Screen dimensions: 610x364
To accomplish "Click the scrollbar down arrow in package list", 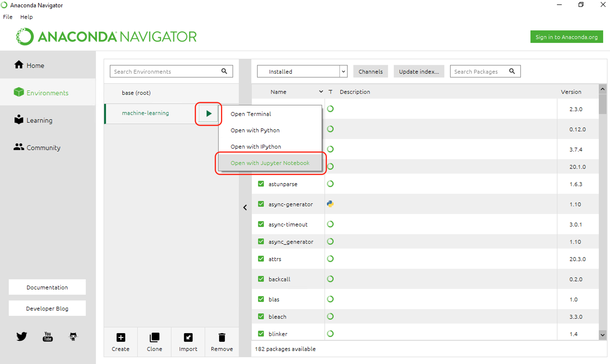I will [x=602, y=335].
